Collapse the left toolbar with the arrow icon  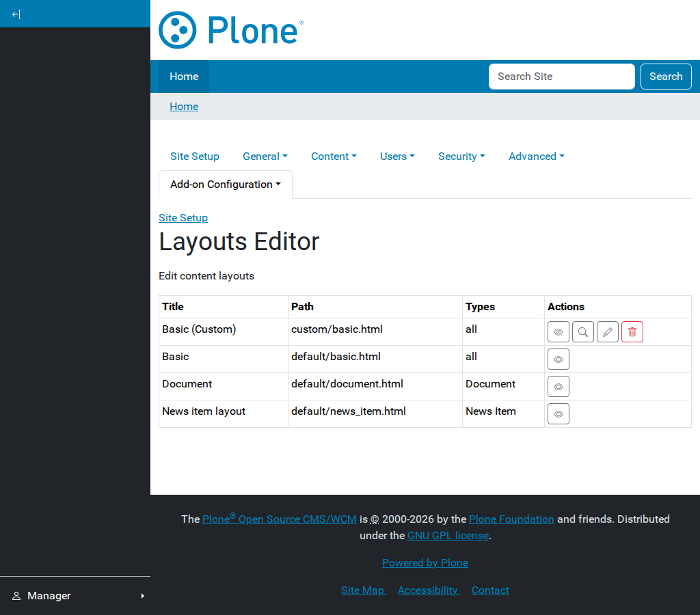(x=16, y=14)
